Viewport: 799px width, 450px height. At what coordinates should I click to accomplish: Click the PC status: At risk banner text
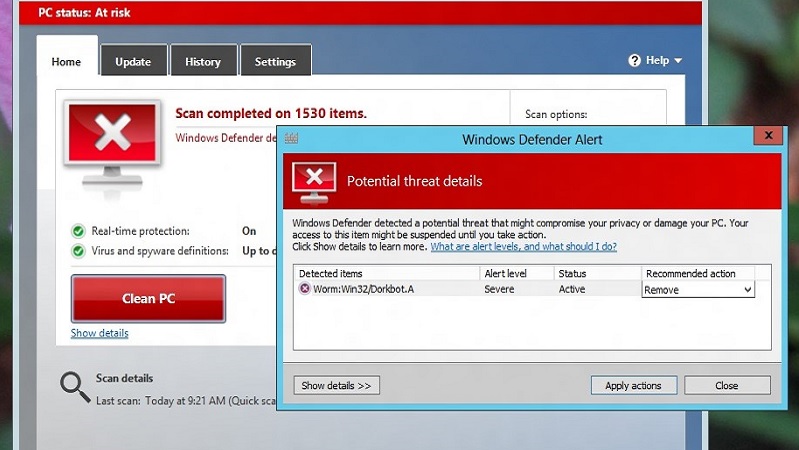85,13
